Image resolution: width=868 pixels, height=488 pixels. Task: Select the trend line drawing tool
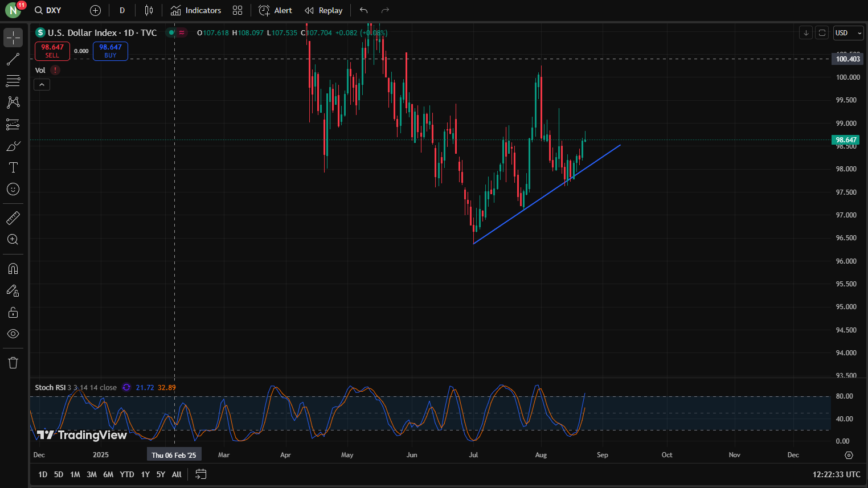pos(13,59)
